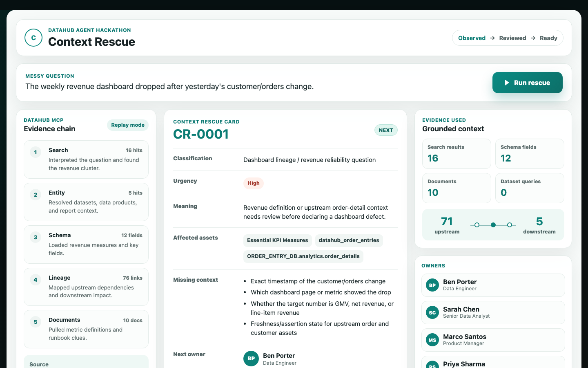Select Ben Porter owner card
The height and width of the screenshot is (368, 588).
493,285
